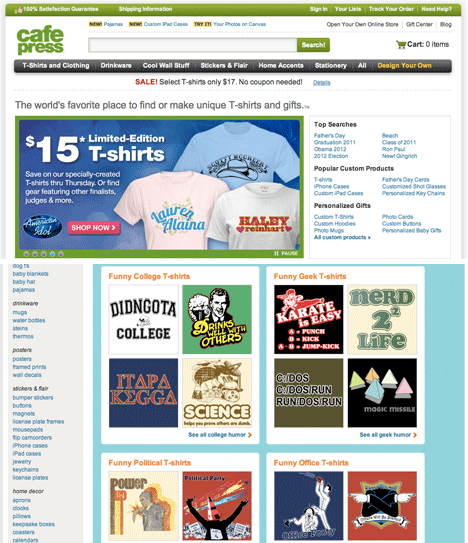Expand All custom products link

tap(342, 237)
